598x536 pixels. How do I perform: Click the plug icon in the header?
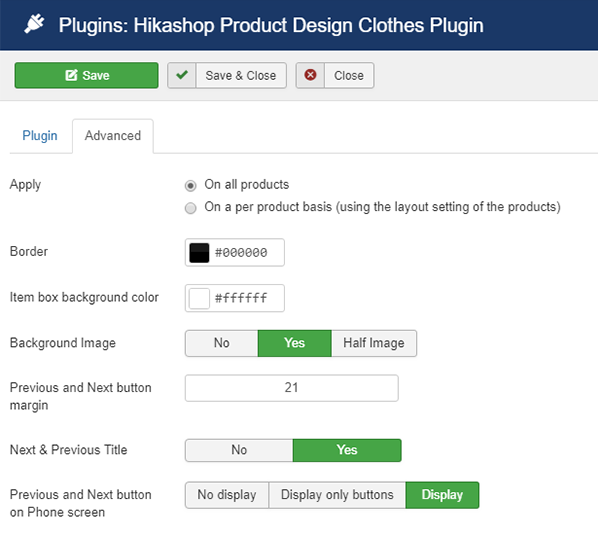[x=34, y=24]
